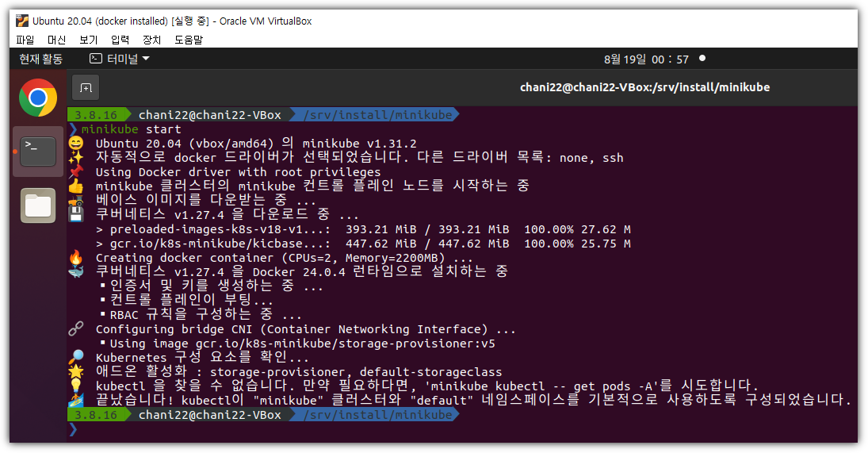Expand the 터미널 app menu dropdown
Image resolution: width=868 pixels, height=453 pixels.
120,59
